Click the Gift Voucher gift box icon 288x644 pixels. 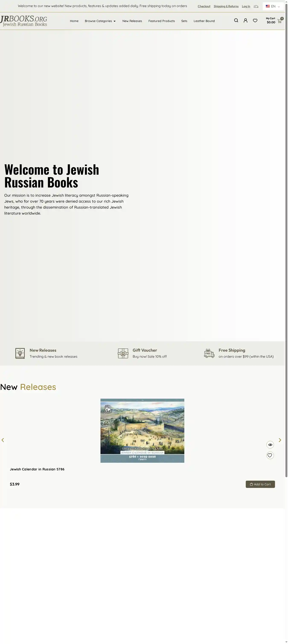pyautogui.click(x=123, y=353)
